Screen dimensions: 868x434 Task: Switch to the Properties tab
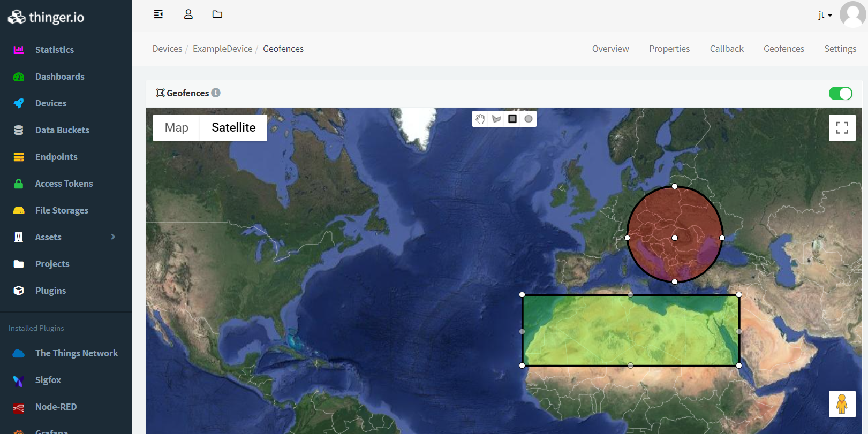(669, 49)
